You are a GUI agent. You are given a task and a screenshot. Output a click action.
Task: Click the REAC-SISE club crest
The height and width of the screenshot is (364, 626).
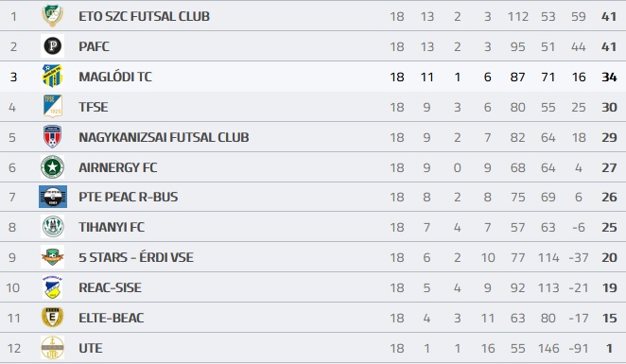pos(52,287)
